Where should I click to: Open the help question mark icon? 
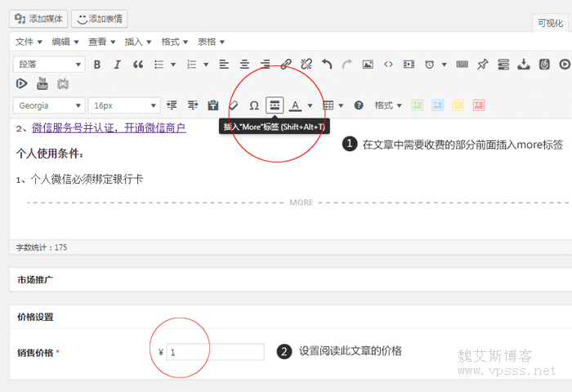[358, 105]
